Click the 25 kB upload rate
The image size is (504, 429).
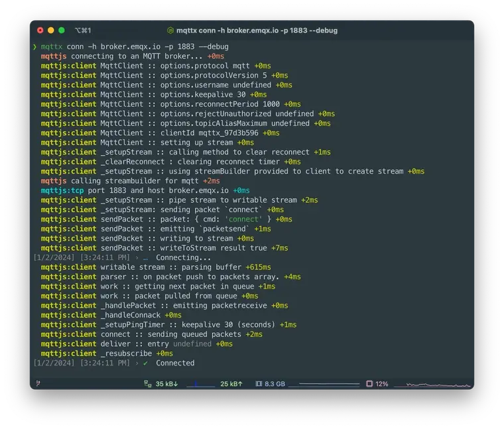pos(231,384)
